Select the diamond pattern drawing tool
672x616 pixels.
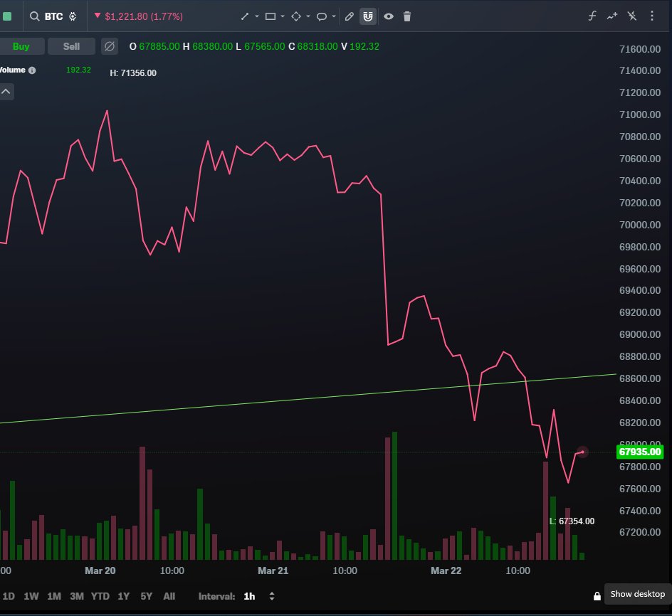296,16
